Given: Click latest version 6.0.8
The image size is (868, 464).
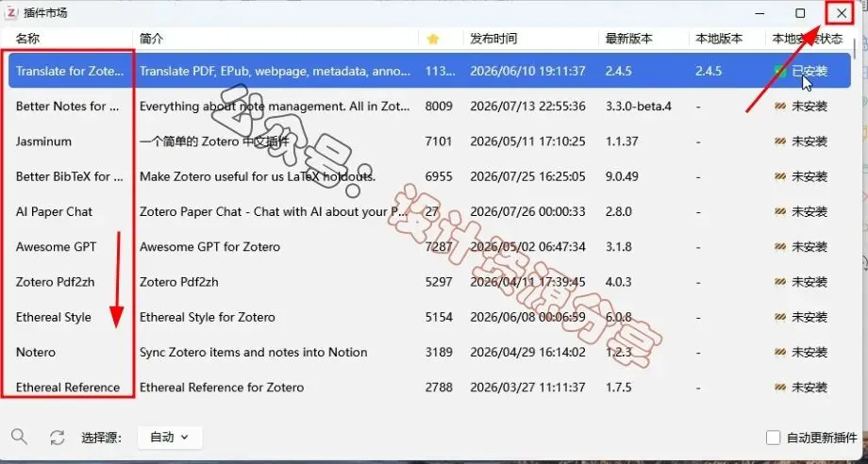Looking at the screenshot, I should (619, 317).
